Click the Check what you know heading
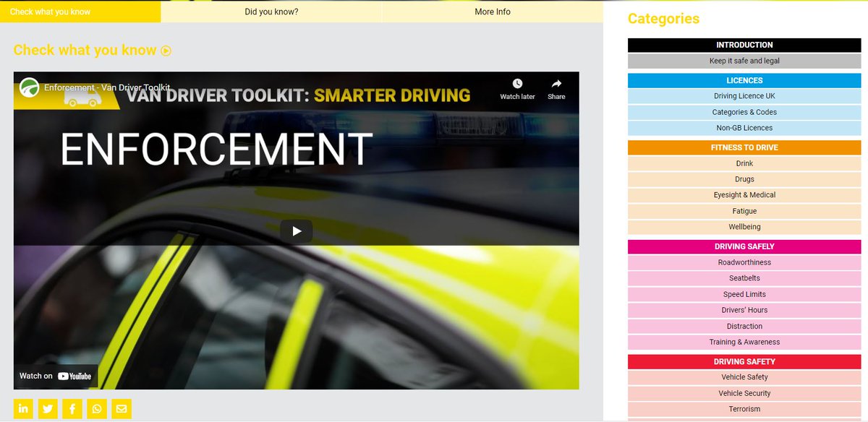The height and width of the screenshot is (422, 868). [85, 50]
